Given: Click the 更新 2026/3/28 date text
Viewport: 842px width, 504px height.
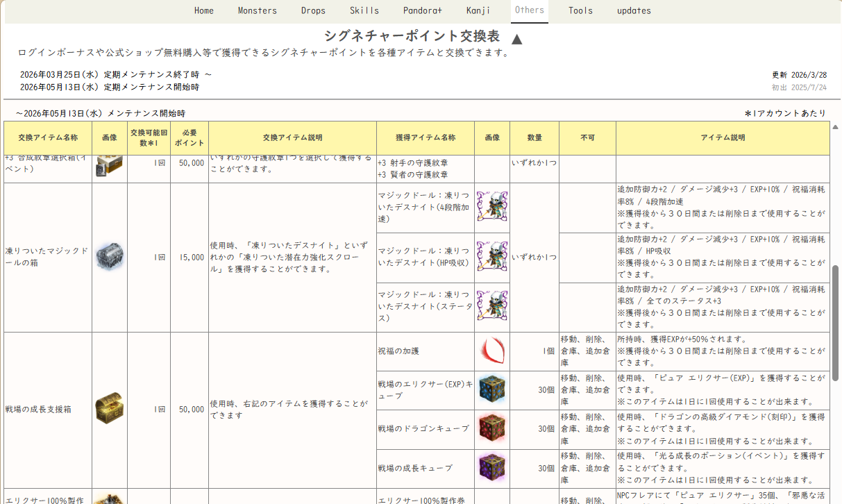Looking at the screenshot, I should coord(799,75).
